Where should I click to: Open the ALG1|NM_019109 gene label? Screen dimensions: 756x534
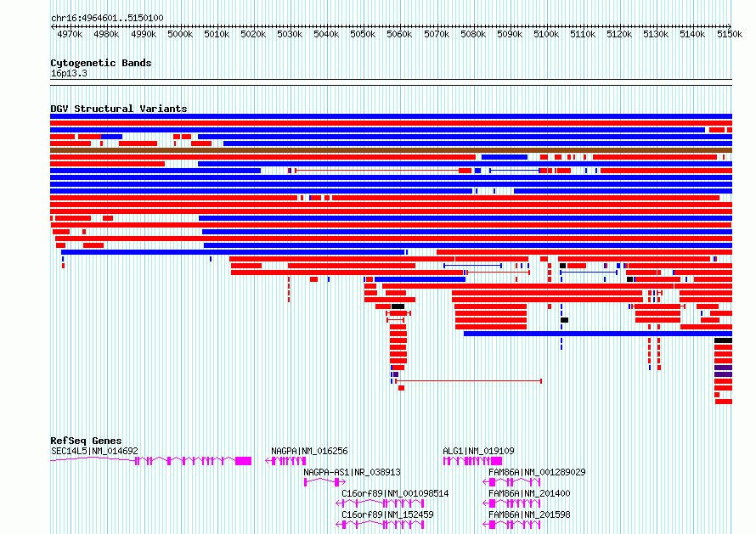pos(478,451)
